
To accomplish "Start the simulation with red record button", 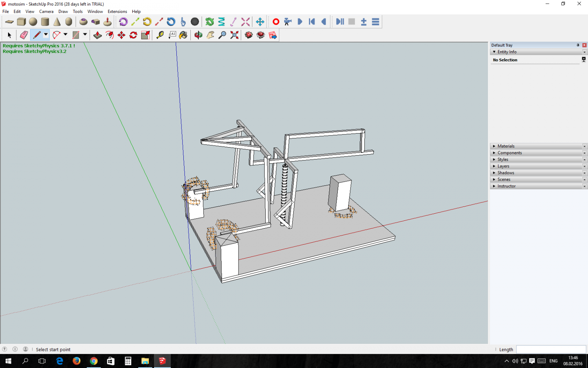I will pyautogui.click(x=276, y=22).
